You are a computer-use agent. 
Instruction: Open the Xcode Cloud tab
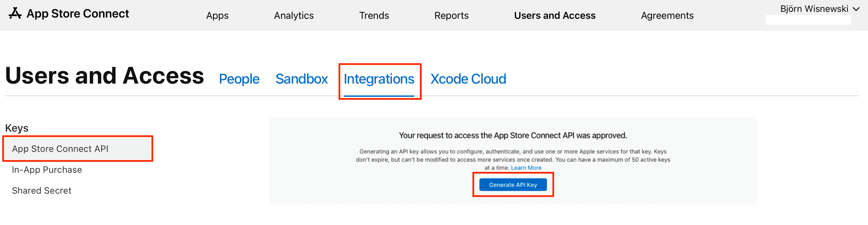coord(468,79)
